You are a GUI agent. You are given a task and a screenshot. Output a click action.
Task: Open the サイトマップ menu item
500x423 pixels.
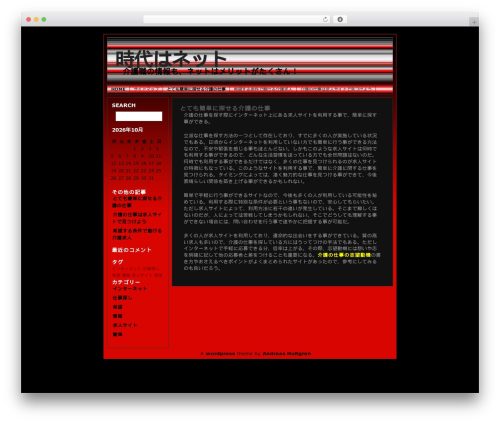(x=146, y=89)
